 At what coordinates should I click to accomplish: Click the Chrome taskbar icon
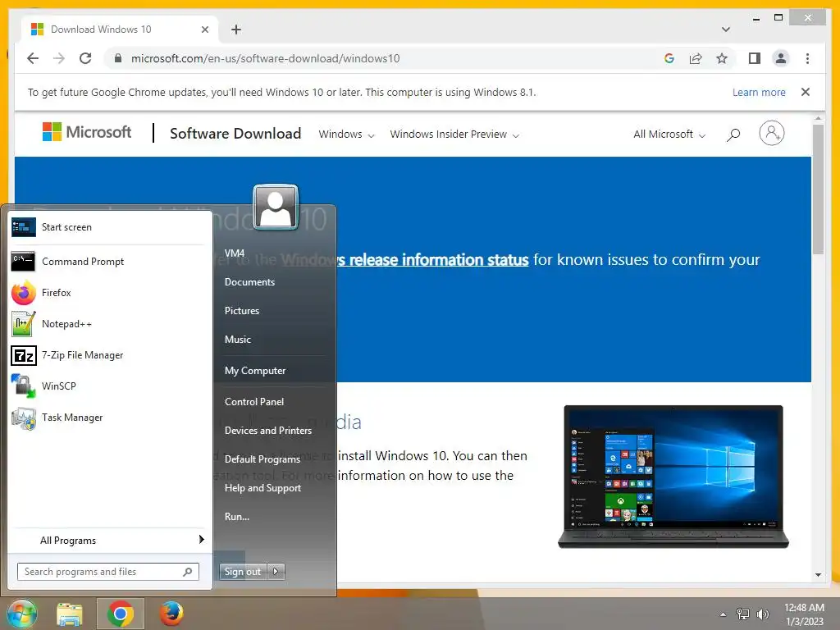point(120,614)
